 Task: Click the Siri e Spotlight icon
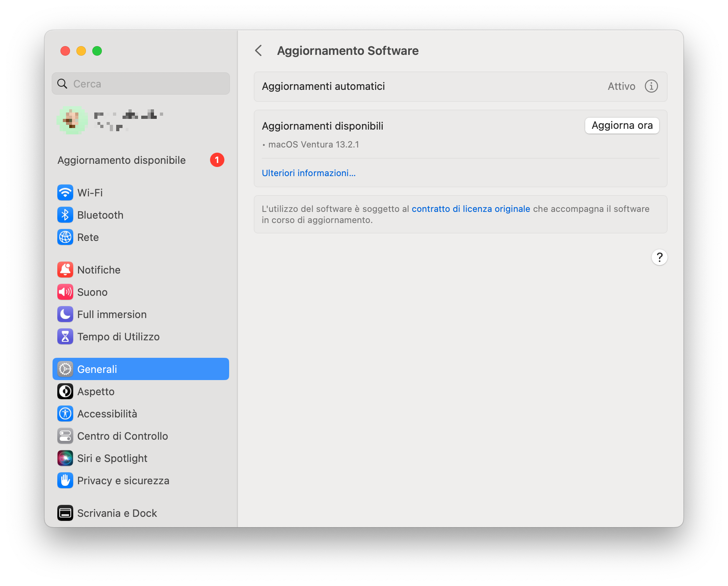click(x=65, y=458)
